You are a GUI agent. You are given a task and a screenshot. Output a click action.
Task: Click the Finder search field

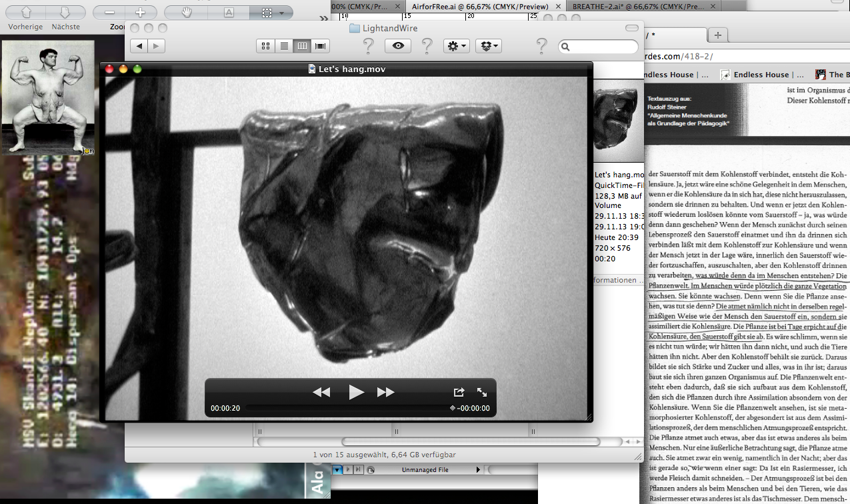[x=598, y=47]
